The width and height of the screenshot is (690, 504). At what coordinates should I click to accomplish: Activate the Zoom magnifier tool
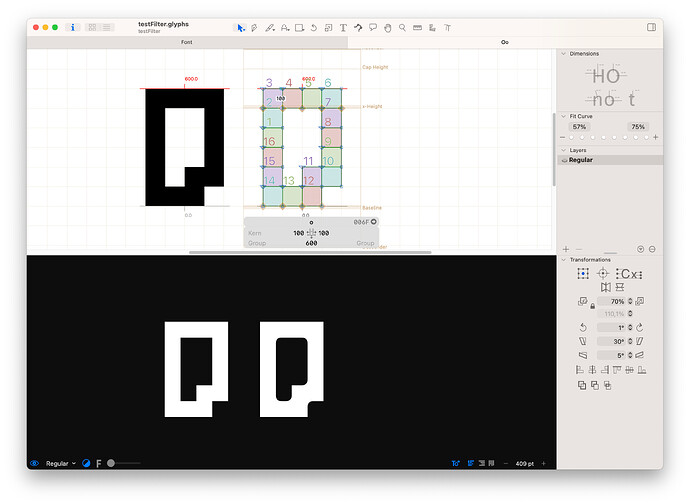click(x=402, y=27)
